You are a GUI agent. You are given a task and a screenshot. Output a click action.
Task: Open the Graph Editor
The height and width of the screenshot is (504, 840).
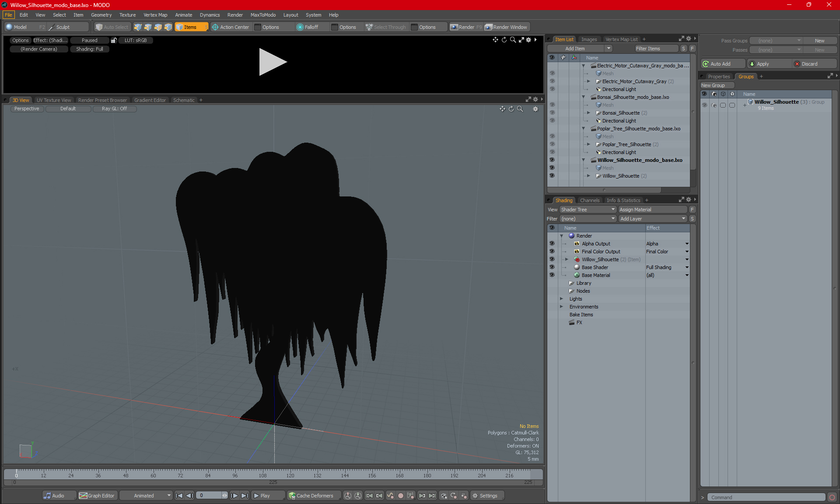[x=97, y=496]
